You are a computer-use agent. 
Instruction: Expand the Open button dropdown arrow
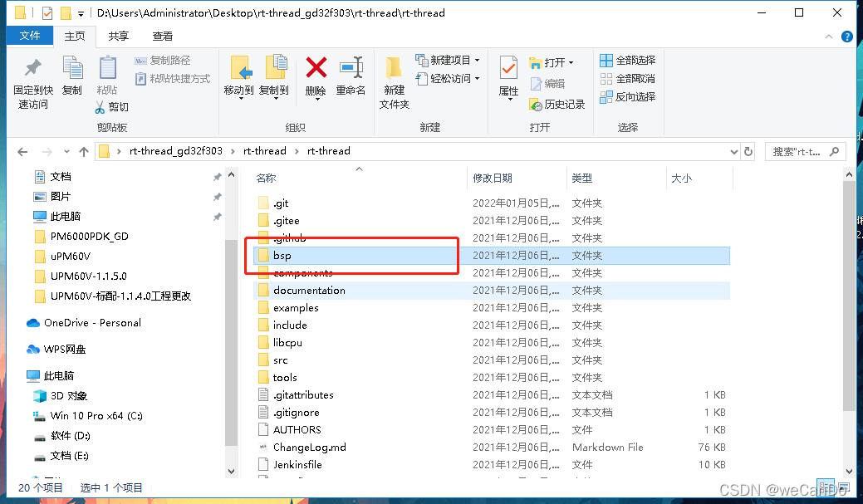(x=571, y=63)
